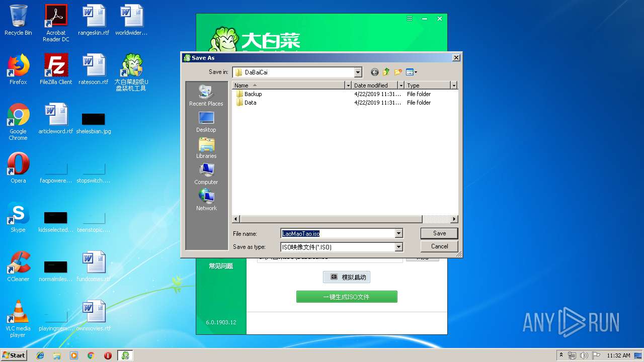Open Libraries in the Save As sidebar
Screen dimensions: 644x362
pos(206,148)
